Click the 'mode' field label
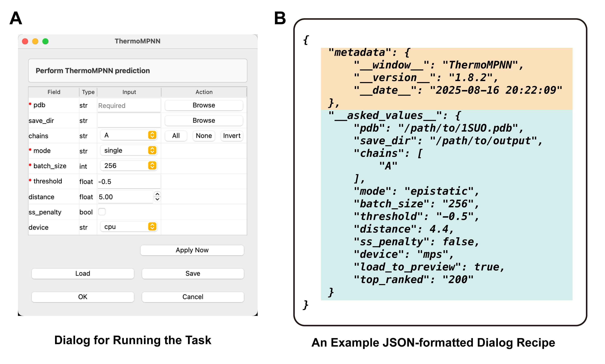Viewport: 605px width, 364px height. 42,151
